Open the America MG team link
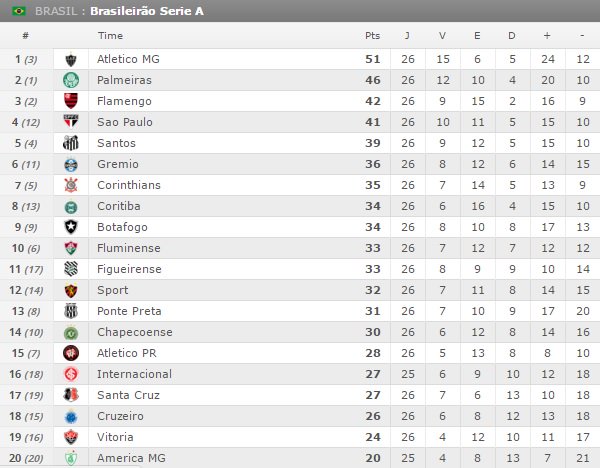This screenshot has height=468, width=600. point(130,458)
